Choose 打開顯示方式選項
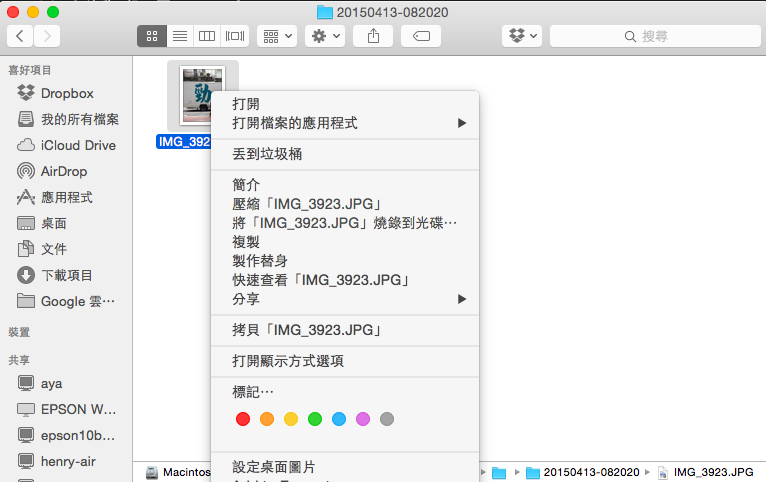 (345, 361)
